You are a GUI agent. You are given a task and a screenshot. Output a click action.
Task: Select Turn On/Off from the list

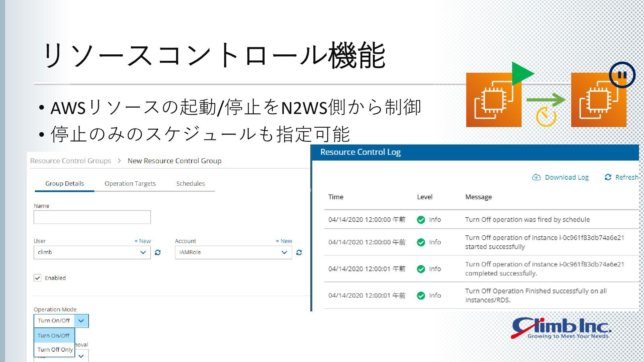click(54, 336)
